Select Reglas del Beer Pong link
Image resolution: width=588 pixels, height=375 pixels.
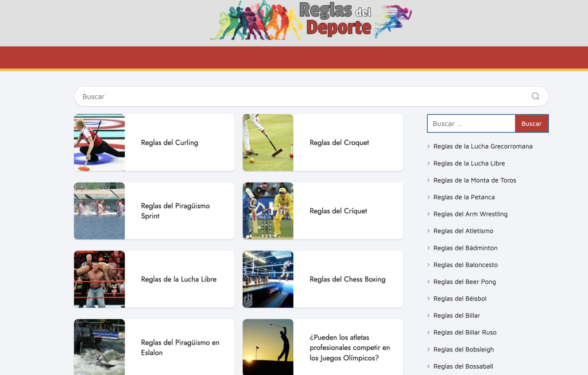point(465,282)
